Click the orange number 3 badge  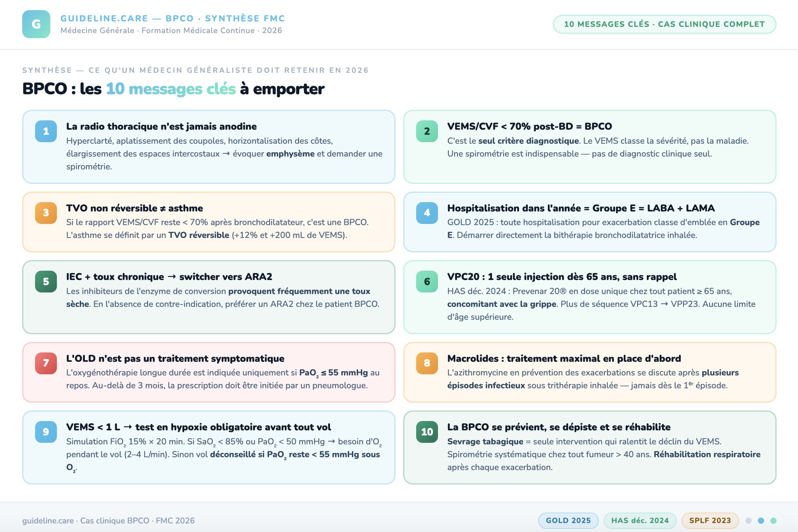click(46, 213)
